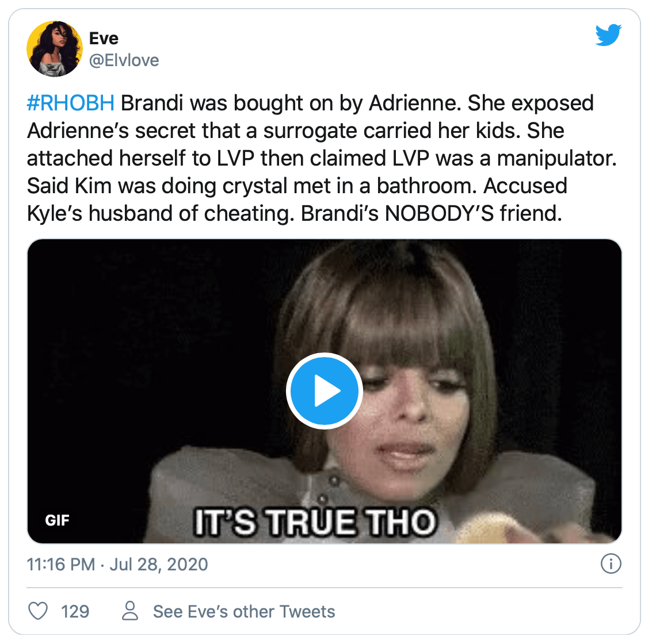Click the @Elvlove handle
The image size is (656, 644).
124,60
